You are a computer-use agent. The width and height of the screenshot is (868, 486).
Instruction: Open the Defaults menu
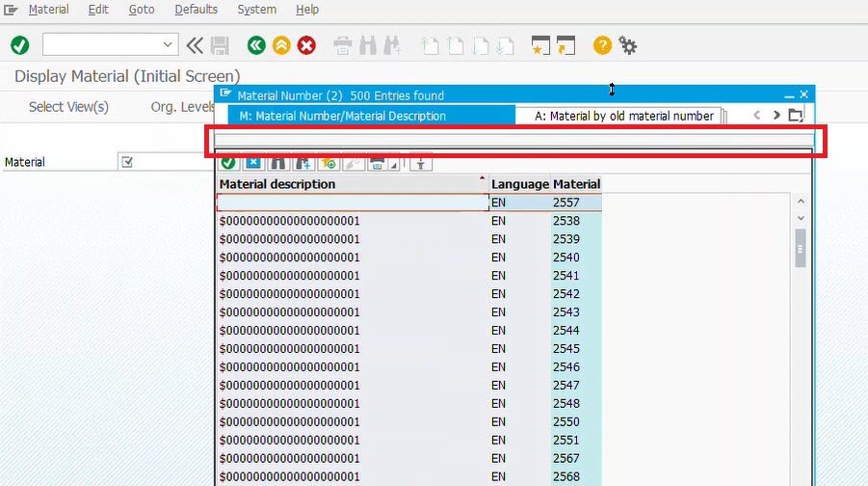click(196, 10)
